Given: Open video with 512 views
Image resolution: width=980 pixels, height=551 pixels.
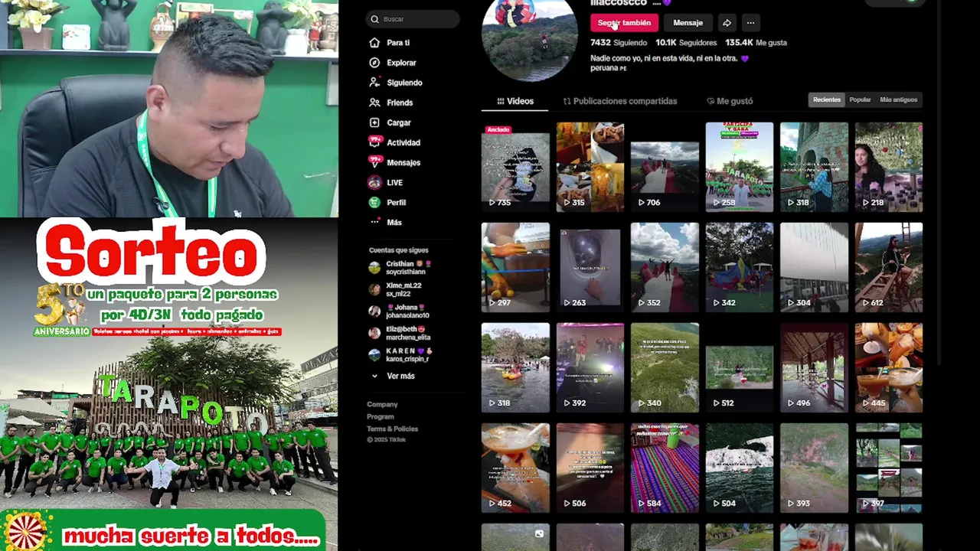Looking at the screenshot, I should (x=739, y=367).
